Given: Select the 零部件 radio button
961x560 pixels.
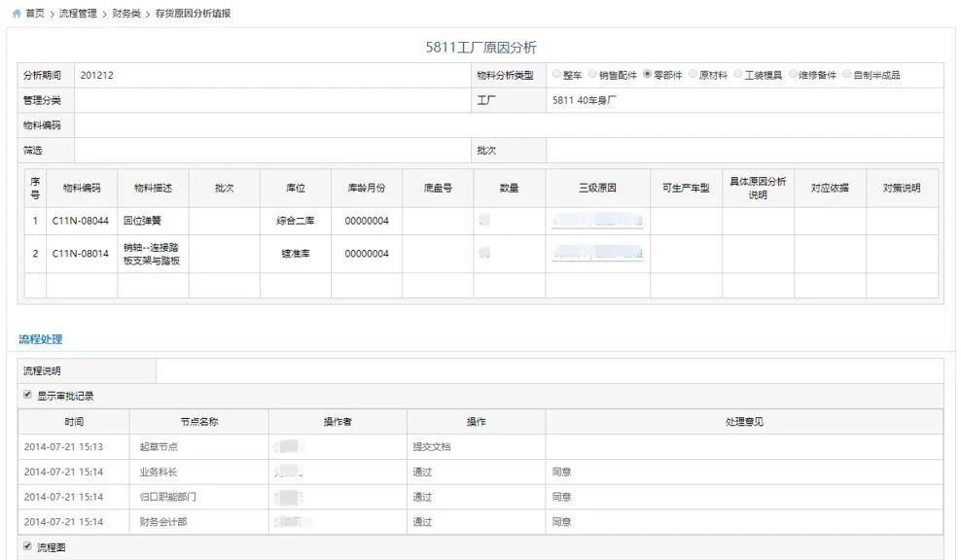Looking at the screenshot, I should click(647, 75).
